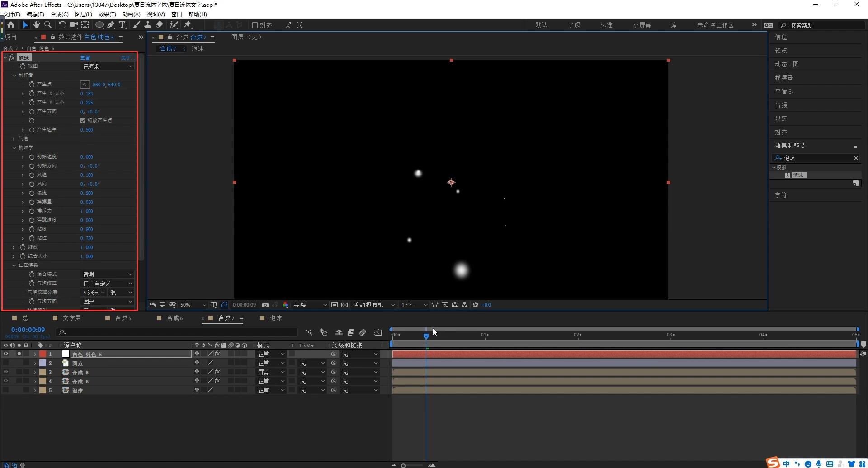868x468 pixels.
Task: Open 泡沫 breadcrumb in composition viewer
Action: 198,49
